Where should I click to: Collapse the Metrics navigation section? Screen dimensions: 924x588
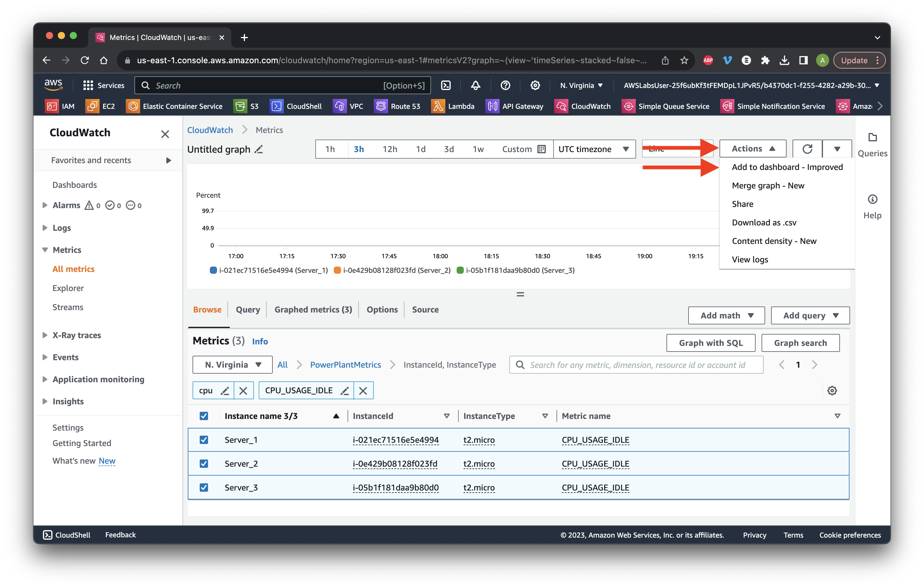(x=45, y=250)
